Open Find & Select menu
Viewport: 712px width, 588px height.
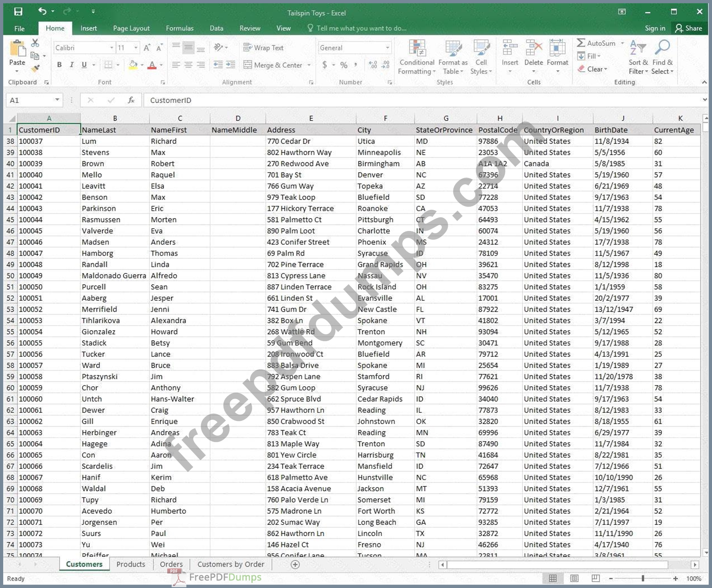663,57
